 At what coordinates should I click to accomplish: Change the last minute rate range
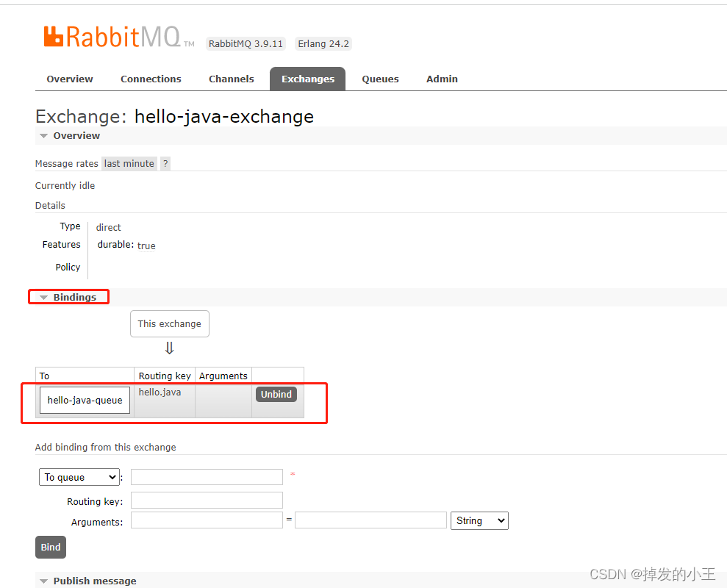pos(129,164)
